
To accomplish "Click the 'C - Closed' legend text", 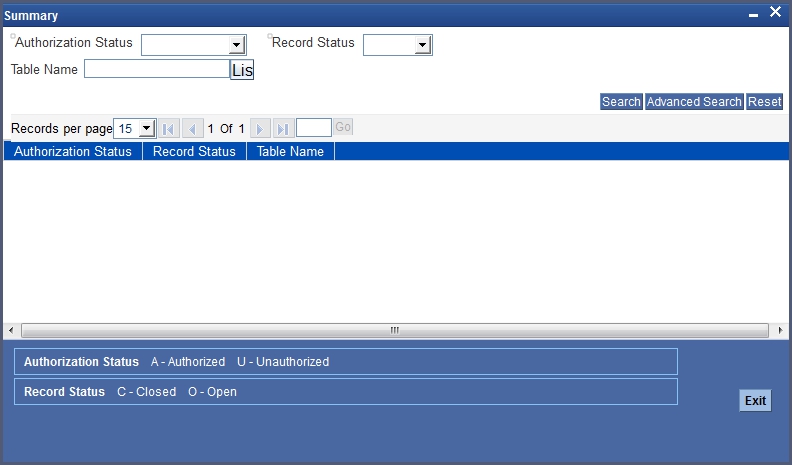I will (146, 392).
